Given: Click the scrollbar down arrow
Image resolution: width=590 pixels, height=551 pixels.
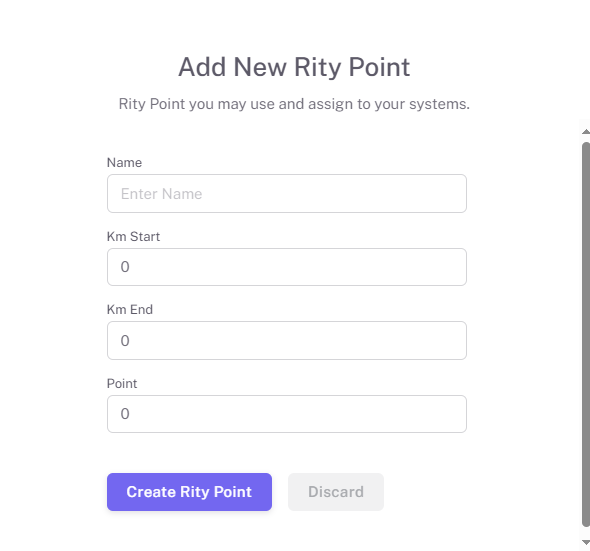Looking at the screenshot, I should tap(585, 542).
